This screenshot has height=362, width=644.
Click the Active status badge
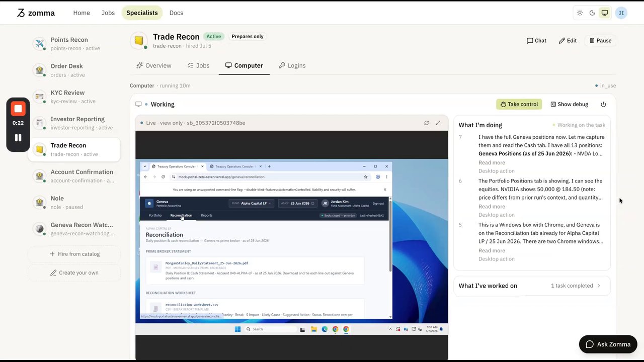[214, 36]
